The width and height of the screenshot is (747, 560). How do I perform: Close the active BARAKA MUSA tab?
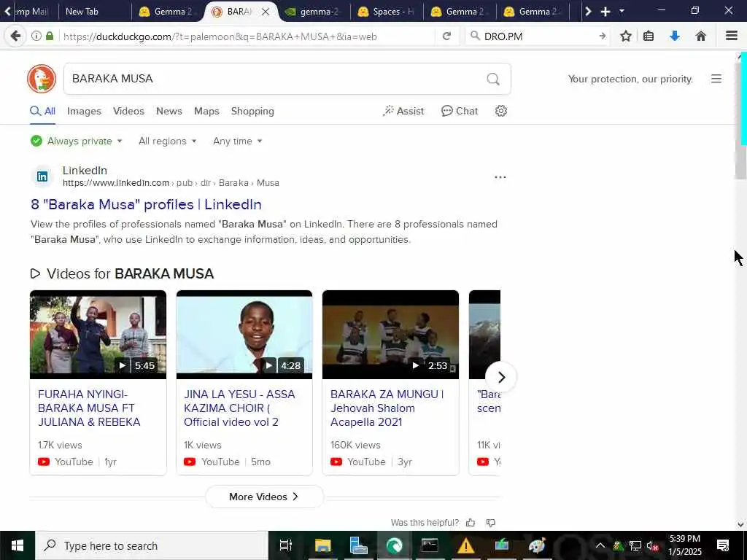[x=266, y=12]
